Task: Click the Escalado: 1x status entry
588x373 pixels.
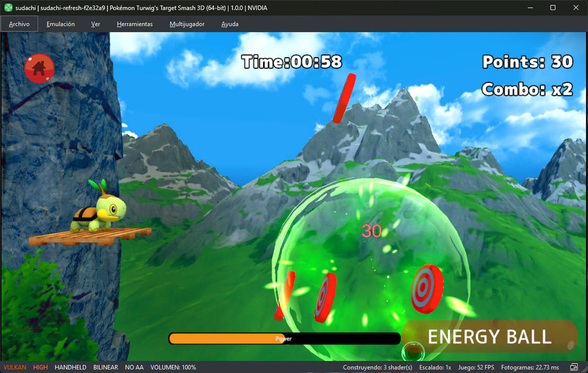Action: coord(435,367)
